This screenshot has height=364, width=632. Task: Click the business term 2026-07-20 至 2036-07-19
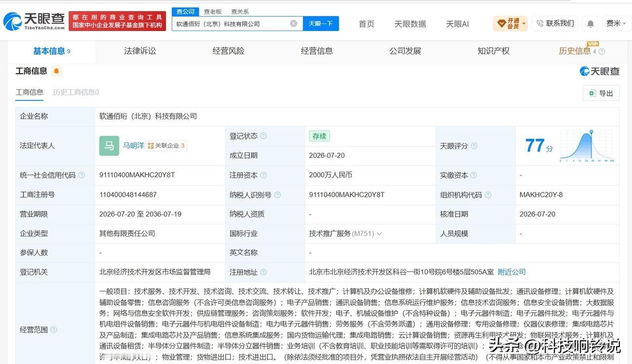point(140,214)
